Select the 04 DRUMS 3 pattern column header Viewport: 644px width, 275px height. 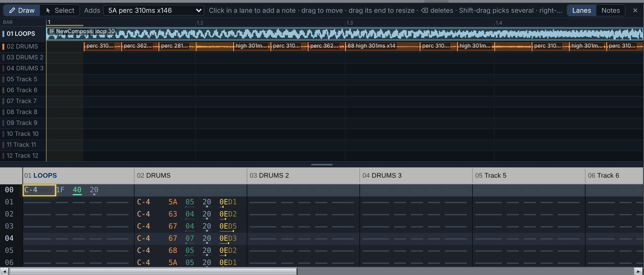coord(416,176)
